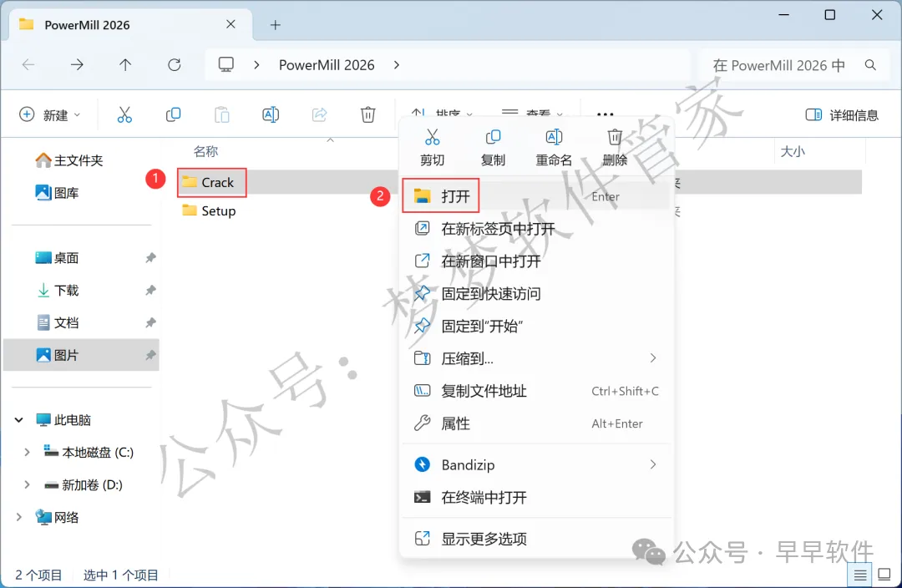The image size is (902, 588).
Task: Expand Local Disk (C:) tree node
Action: 27,452
